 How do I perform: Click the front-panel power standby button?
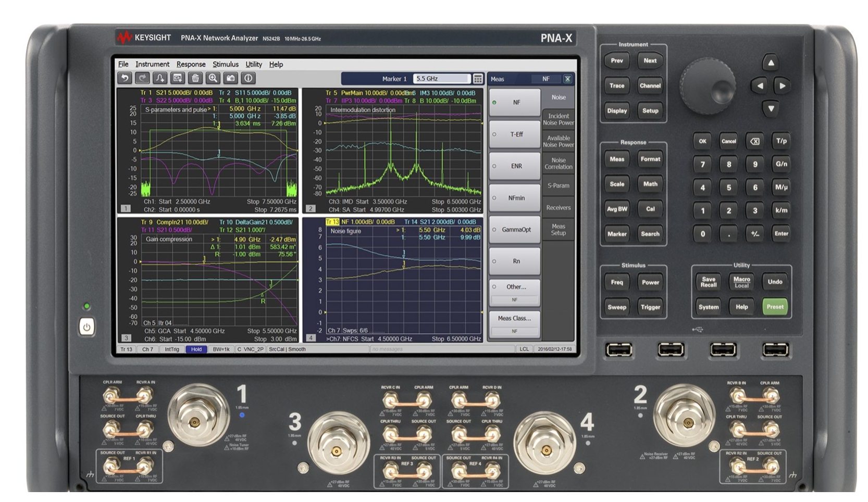(x=86, y=327)
